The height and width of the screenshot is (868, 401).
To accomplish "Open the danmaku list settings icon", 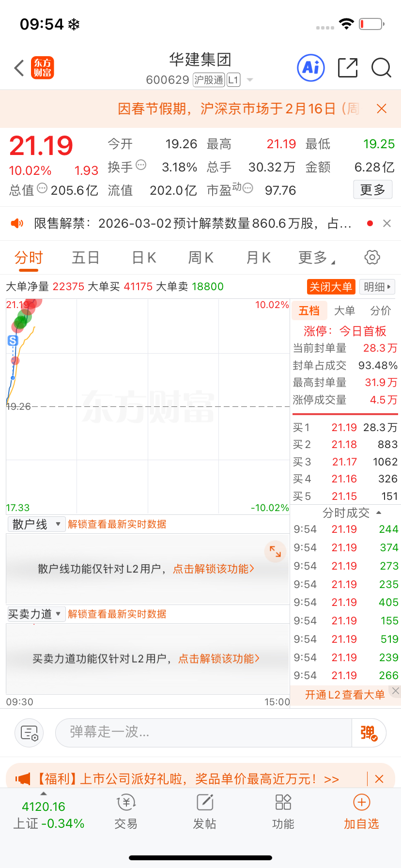I will 29,733.
